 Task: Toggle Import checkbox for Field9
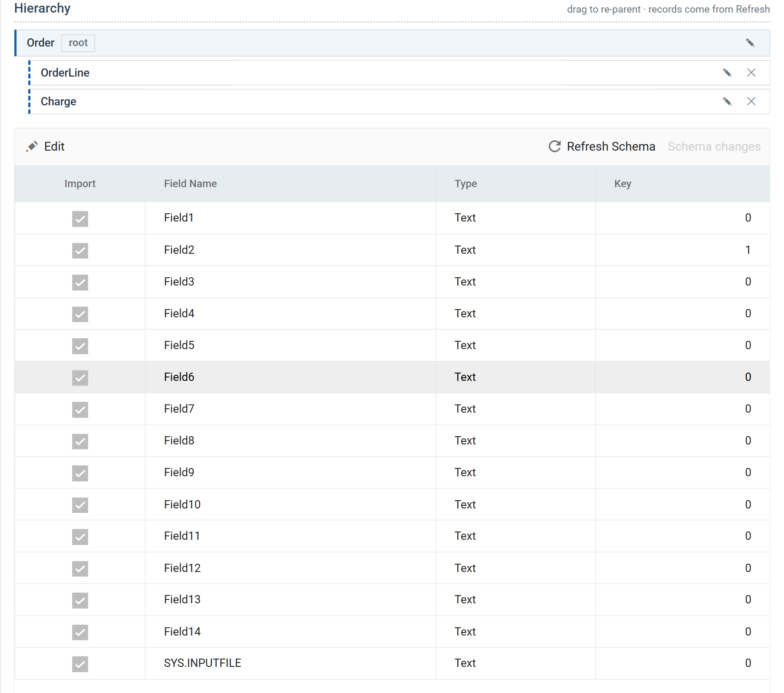80,473
